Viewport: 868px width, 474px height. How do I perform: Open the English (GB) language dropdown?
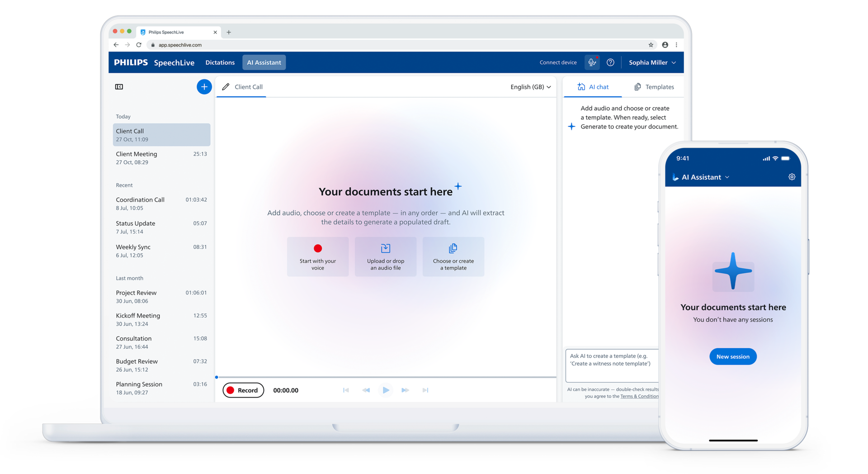(531, 87)
